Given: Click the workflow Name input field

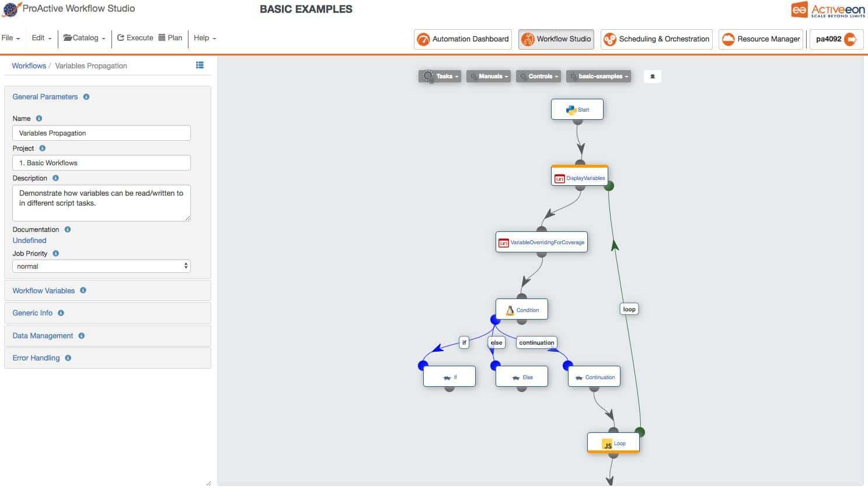Looking at the screenshot, I should 102,133.
